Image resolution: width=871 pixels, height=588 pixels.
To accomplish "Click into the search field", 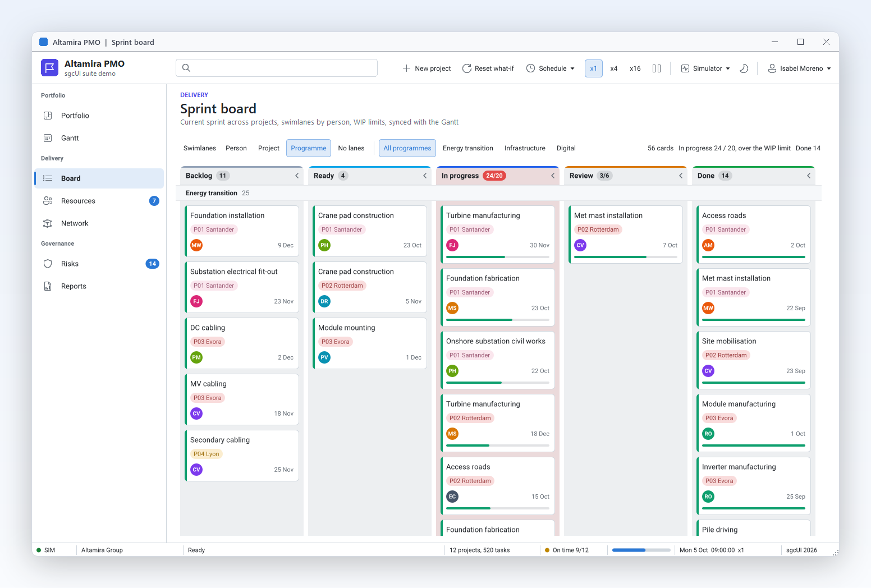I will coord(277,68).
